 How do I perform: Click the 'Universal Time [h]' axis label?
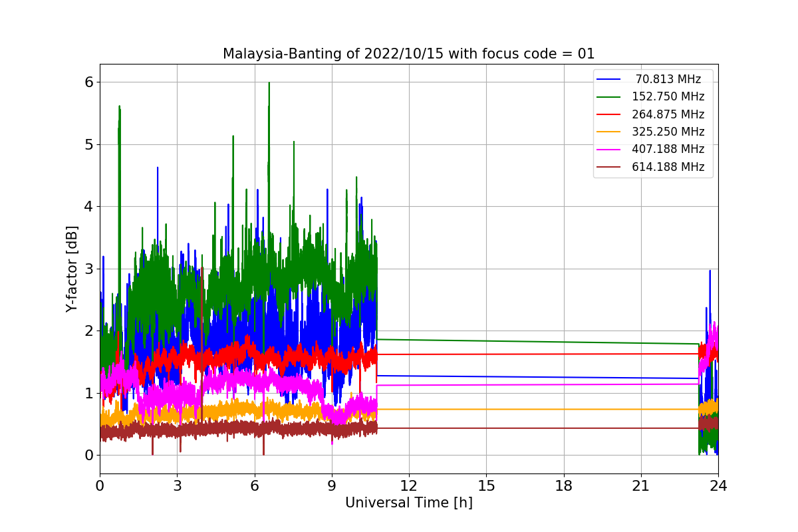pos(409,503)
